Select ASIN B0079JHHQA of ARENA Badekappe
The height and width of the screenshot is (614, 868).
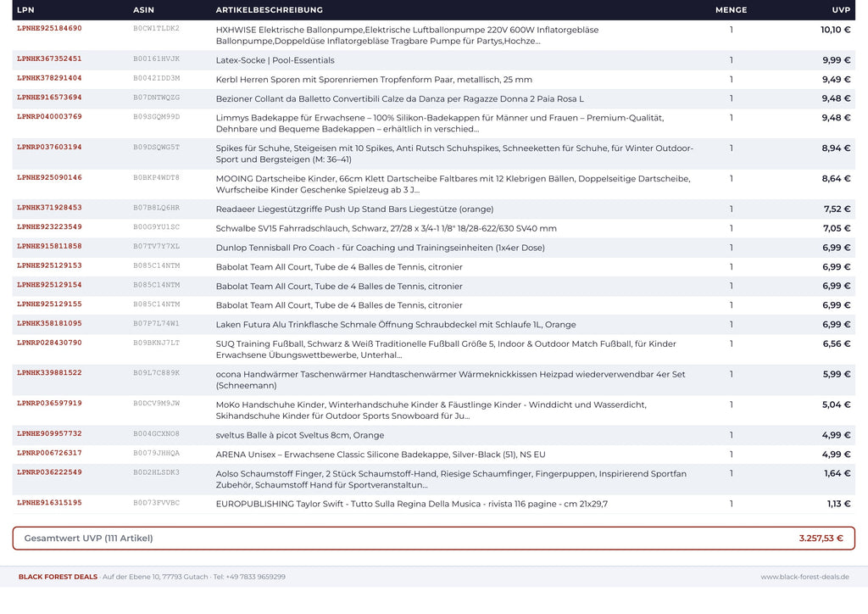(x=156, y=453)
